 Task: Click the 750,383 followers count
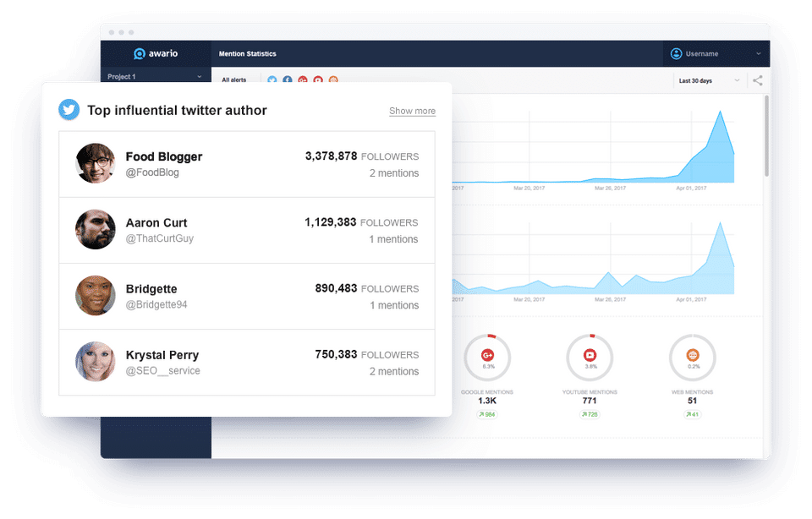pos(336,355)
